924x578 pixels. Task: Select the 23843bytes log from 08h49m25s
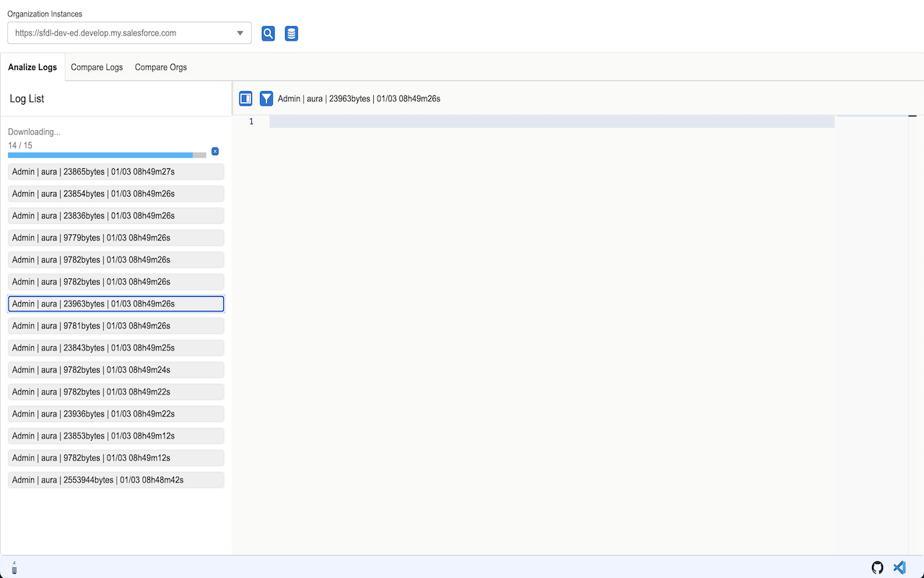pyautogui.click(x=116, y=348)
